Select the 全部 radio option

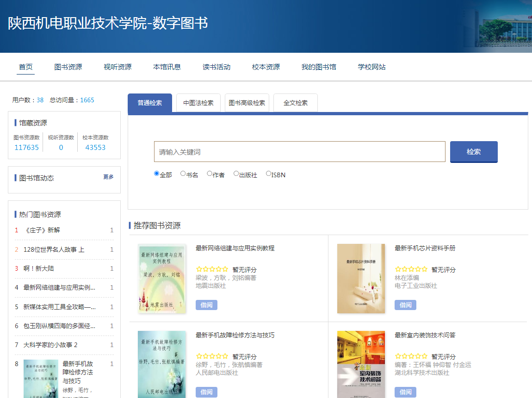point(157,174)
